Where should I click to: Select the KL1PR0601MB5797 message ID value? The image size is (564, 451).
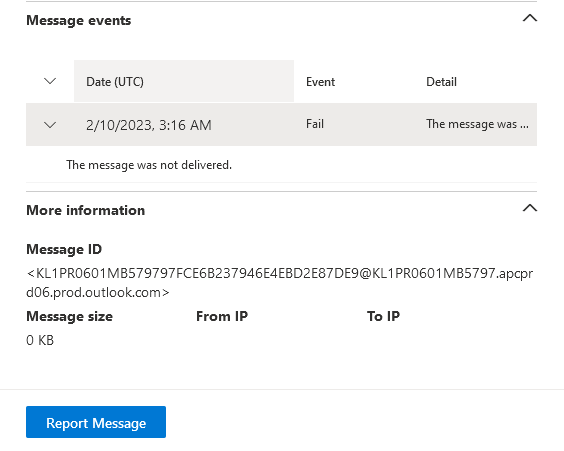click(279, 283)
